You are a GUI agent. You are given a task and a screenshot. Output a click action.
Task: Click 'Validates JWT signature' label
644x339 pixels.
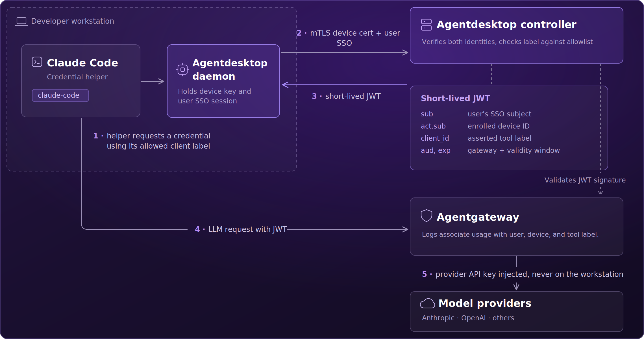coord(585,180)
